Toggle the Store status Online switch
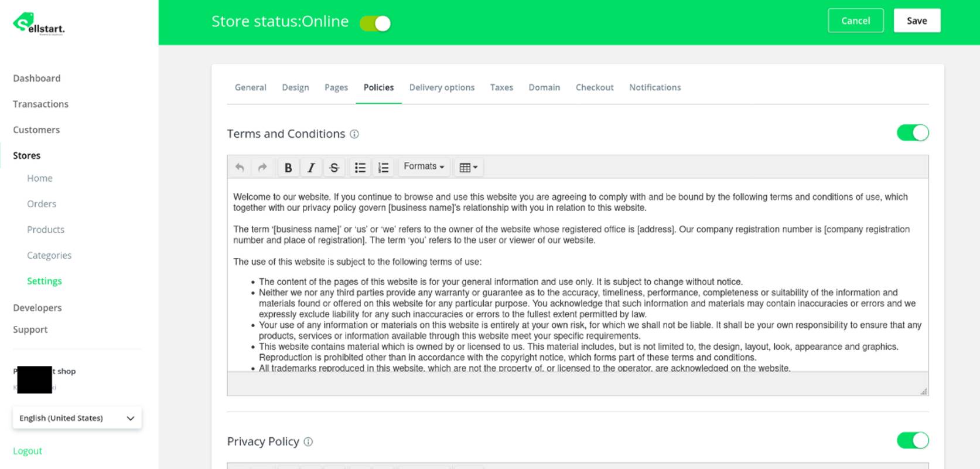980x469 pixels. point(375,23)
